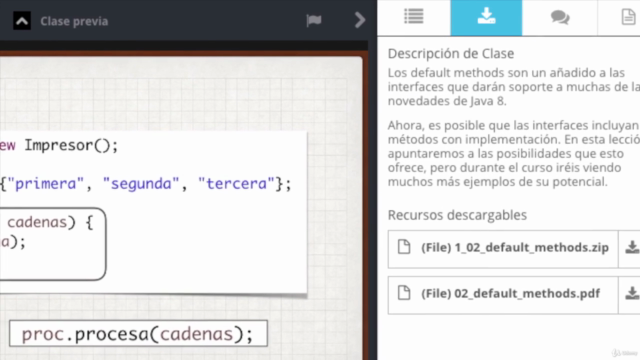Click the "segunda" string in the code

(x=141, y=184)
